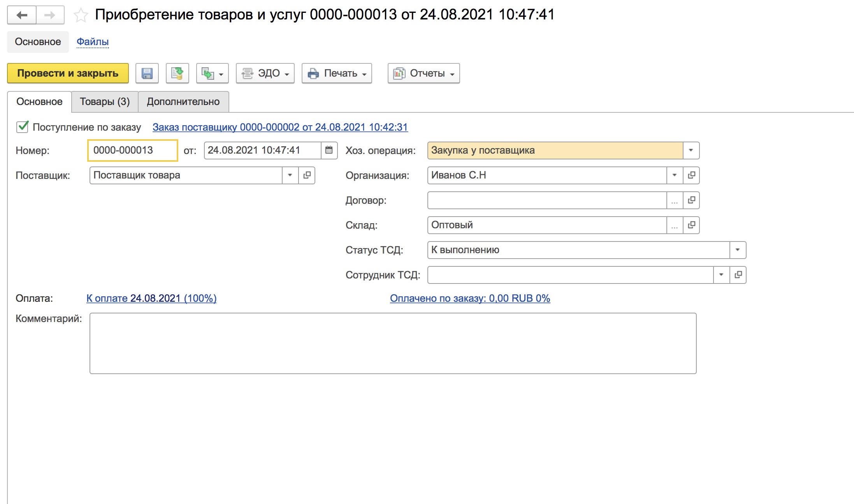Save document using the floppy disk icon
Screen dimensions: 854x504
[147, 73]
